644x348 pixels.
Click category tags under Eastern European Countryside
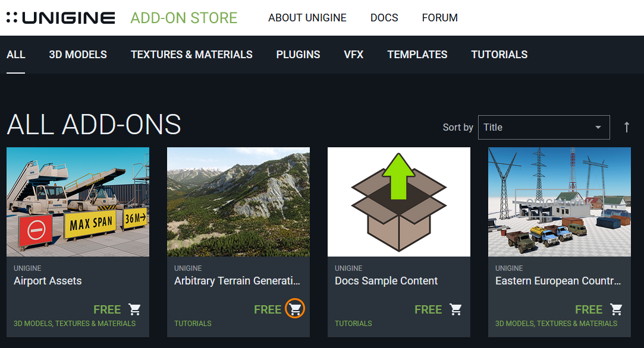pos(556,324)
